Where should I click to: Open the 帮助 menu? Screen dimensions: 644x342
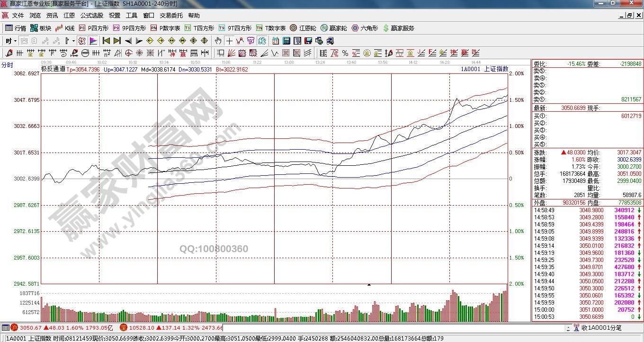click(194, 15)
